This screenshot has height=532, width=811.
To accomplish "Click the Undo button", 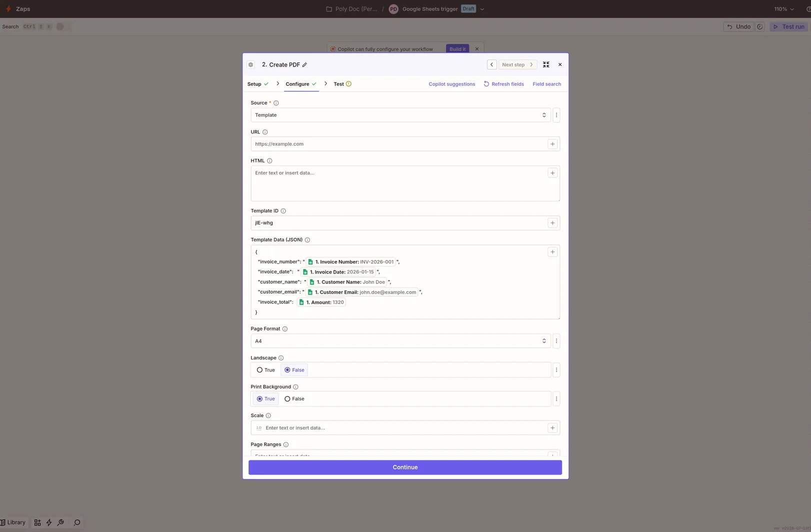I will 738,26.
